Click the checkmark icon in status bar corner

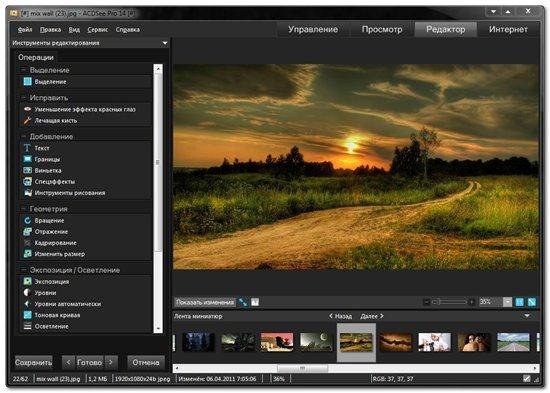point(526,378)
